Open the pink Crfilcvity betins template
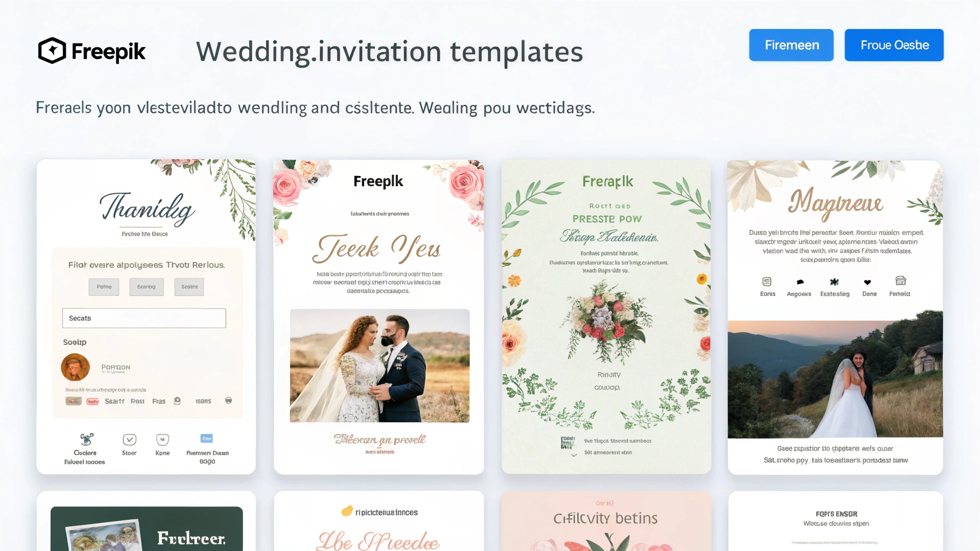This screenshot has height=551, width=980. [606, 522]
